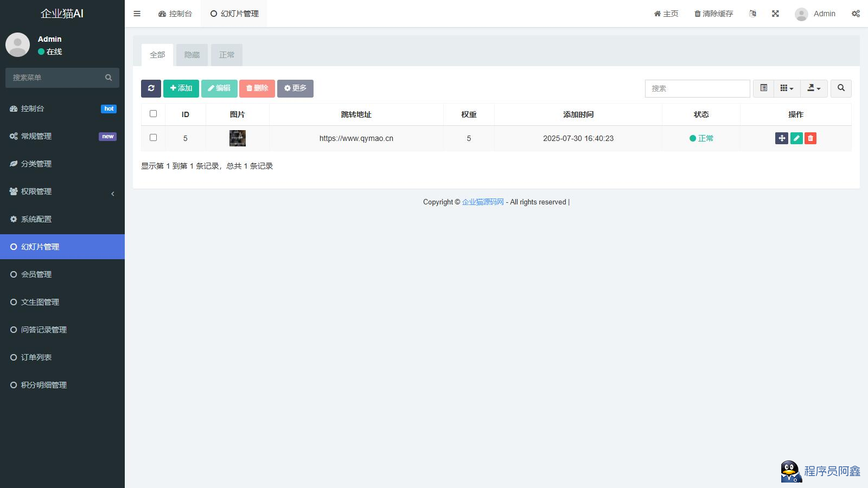The width and height of the screenshot is (868, 488).
Task: Expand the 权限管理 sidebar menu
Action: click(x=62, y=191)
